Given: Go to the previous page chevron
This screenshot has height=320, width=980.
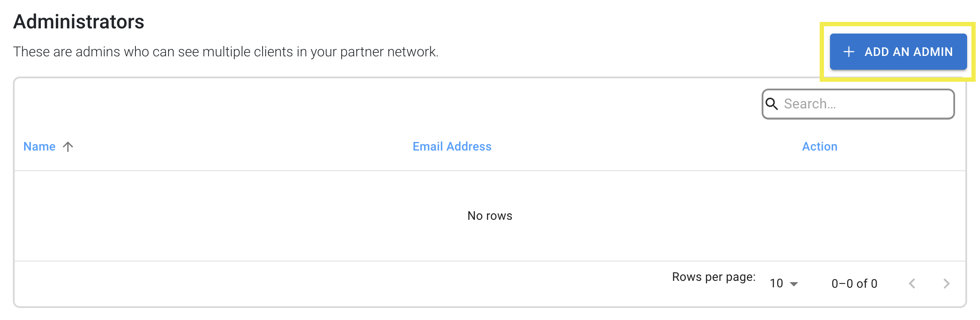Looking at the screenshot, I should point(912,283).
